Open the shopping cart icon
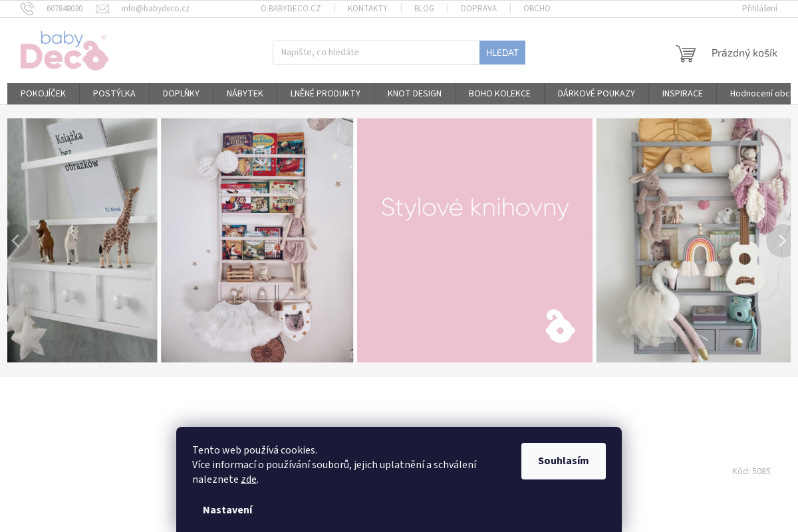This screenshot has width=798, height=532. tap(685, 53)
